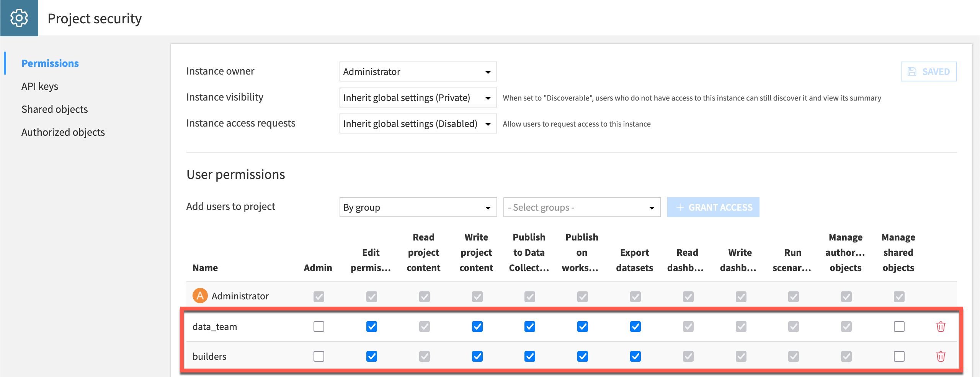
Task: Uncheck Export datasets for builders
Action: click(635, 356)
